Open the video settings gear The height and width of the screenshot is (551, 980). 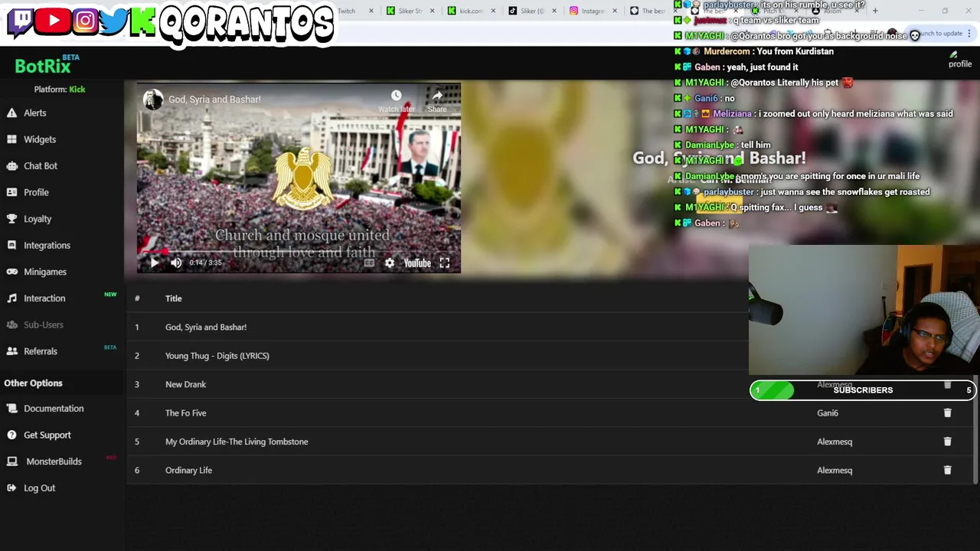coord(390,262)
